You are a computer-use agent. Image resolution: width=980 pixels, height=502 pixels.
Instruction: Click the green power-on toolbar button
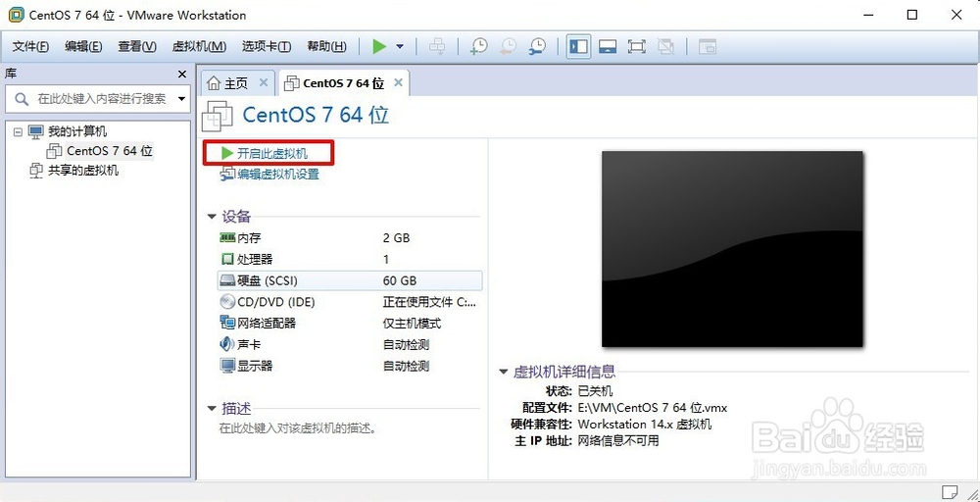coord(378,46)
